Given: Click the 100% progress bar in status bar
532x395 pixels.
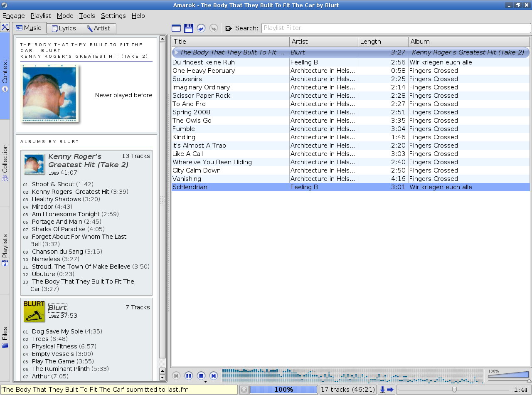Looking at the screenshot, I should [x=283, y=390].
